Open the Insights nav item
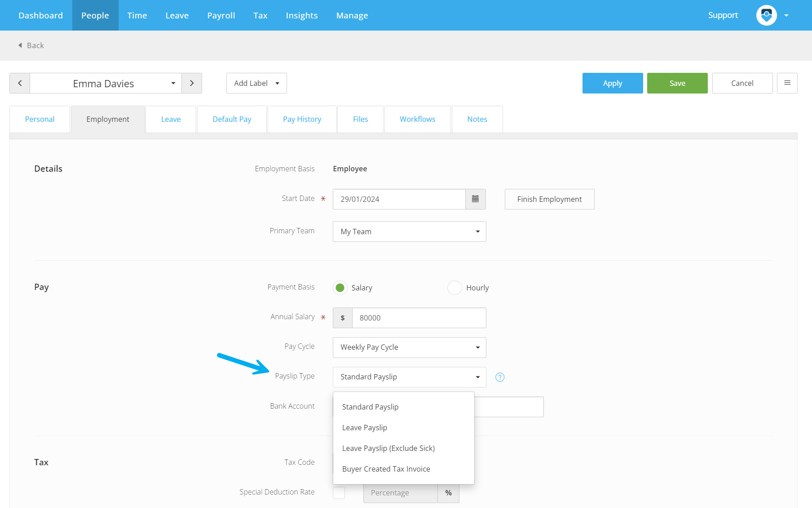Image resolution: width=812 pixels, height=508 pixels. pyautogui.click(x=302, y=15)
